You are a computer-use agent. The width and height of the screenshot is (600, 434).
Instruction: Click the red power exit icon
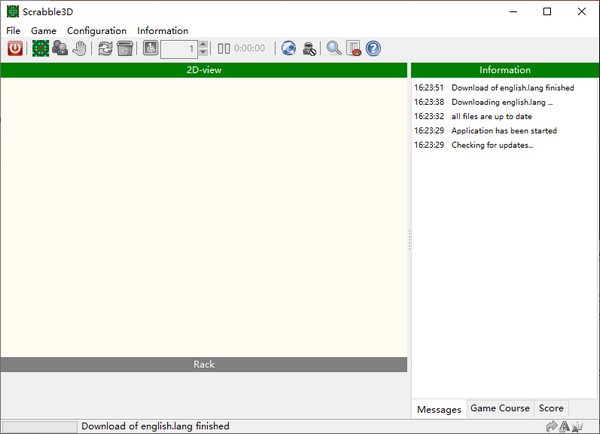pos(15,48)
